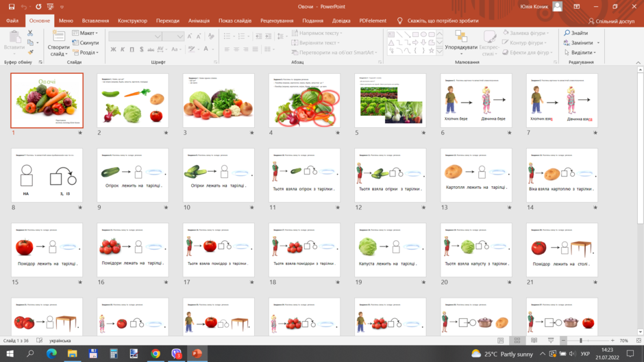This screenshot has width=644, height=362.
Task: Expand the Замінити dropdown arrow
Action: (598, 42)
